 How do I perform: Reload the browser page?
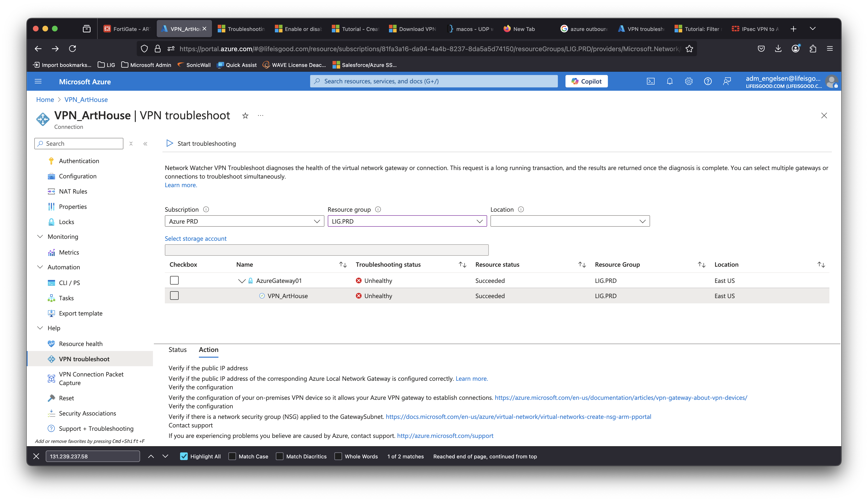(x=72, y=49)
